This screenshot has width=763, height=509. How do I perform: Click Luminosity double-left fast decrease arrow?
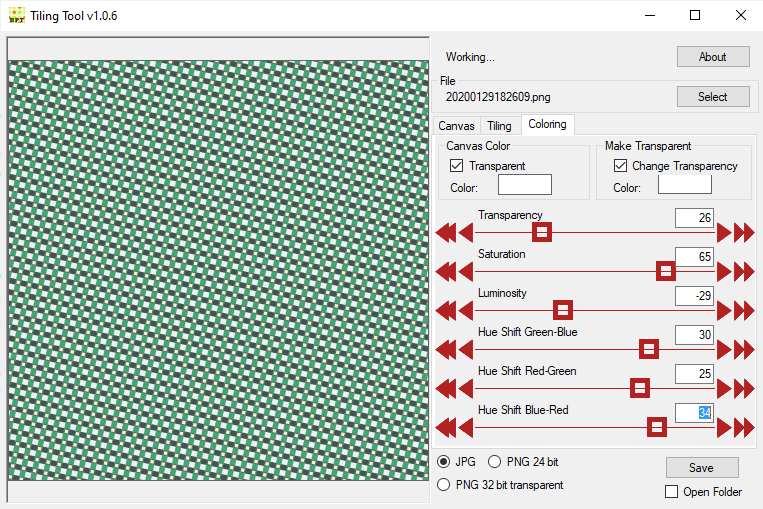(x=446, y=310)
